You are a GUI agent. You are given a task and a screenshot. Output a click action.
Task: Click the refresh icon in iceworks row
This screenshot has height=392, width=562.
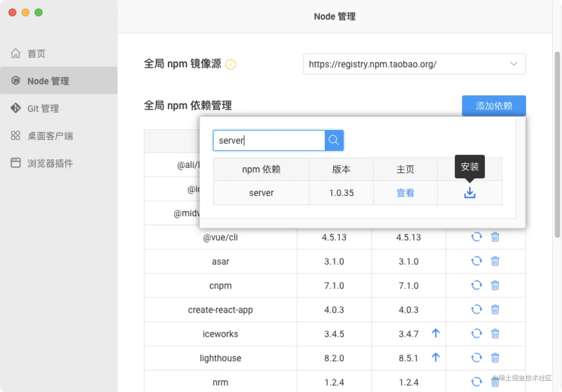coord(477,333)
